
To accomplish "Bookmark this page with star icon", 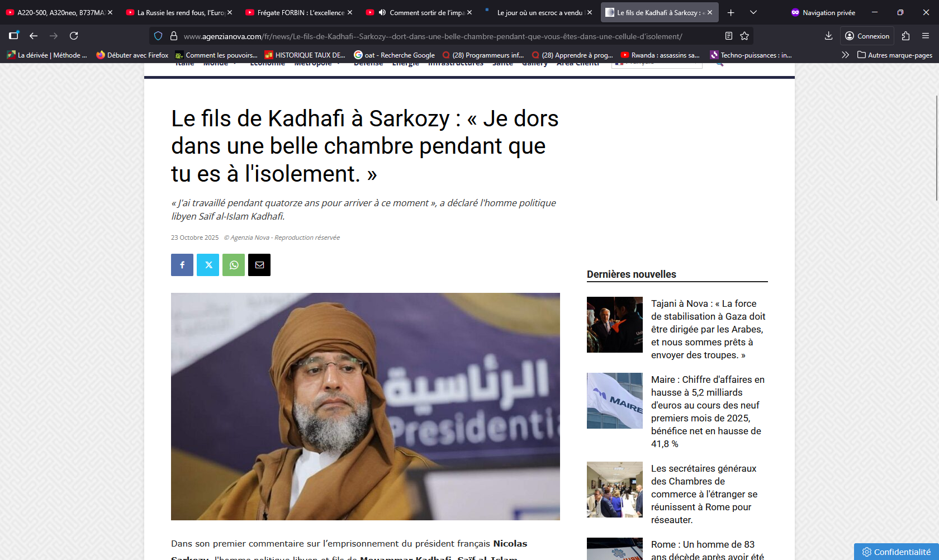I will [x=744, y=36].
